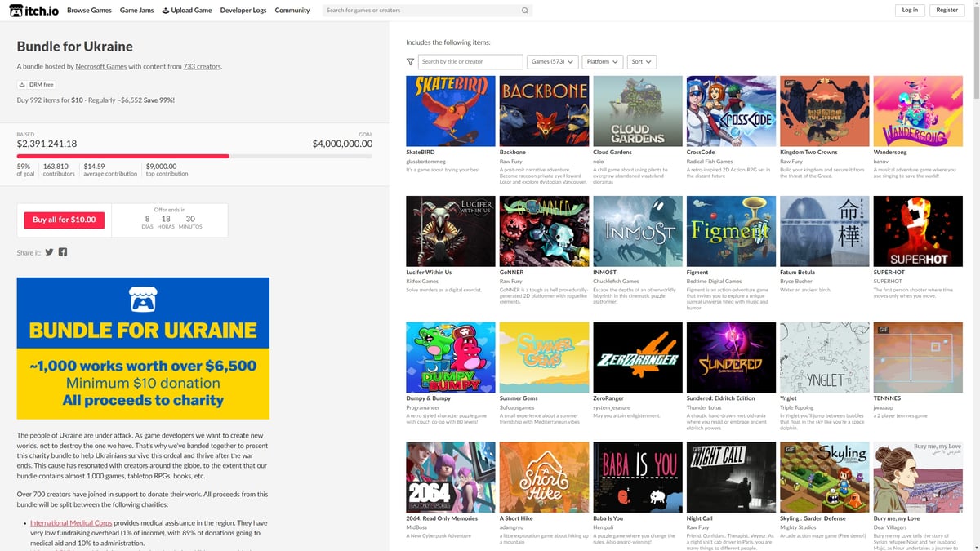Open the Summer Gems thumbnail
The width and height of the screenshot is (980, 551).
(x=544, y=358)
